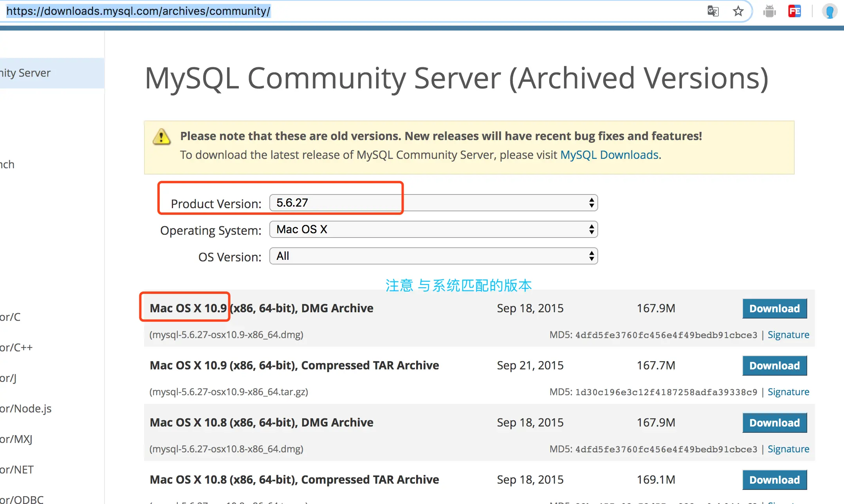
Task: Download Mac OS X 10.8 DMG Archive
Action: (774, 423)
